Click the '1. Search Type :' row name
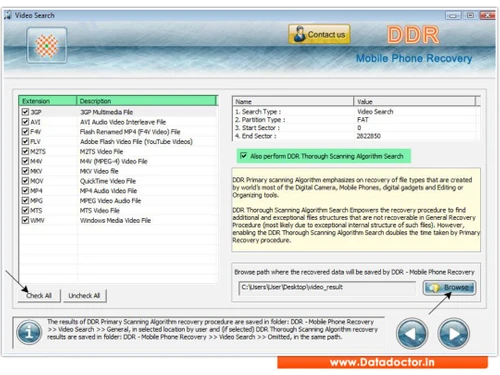The image size is (500, 375). (x=258, y=112)
